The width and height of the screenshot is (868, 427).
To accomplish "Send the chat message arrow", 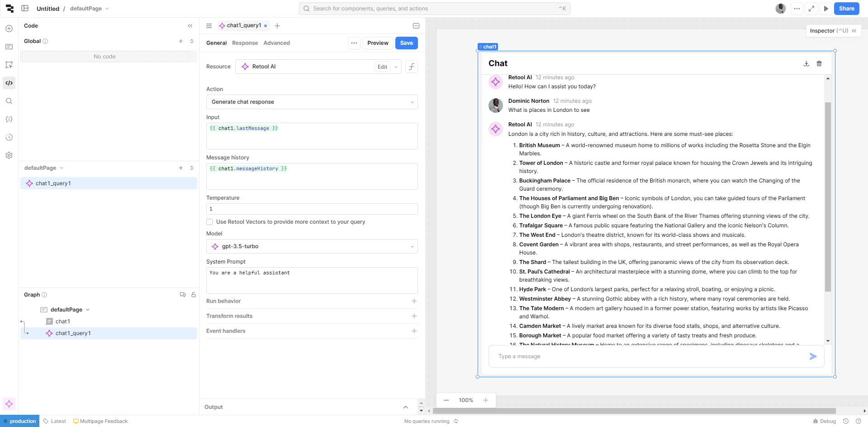I will click(x=813, y=356).
